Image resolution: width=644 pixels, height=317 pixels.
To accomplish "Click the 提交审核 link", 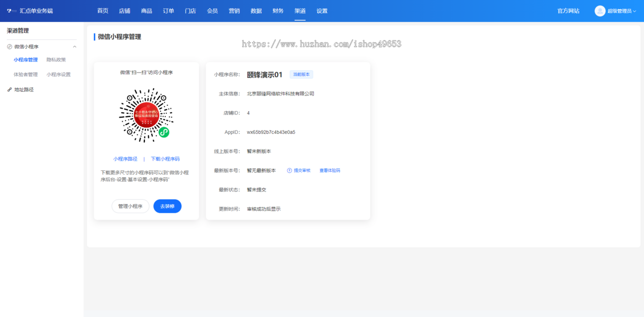I will coord(302,170).
